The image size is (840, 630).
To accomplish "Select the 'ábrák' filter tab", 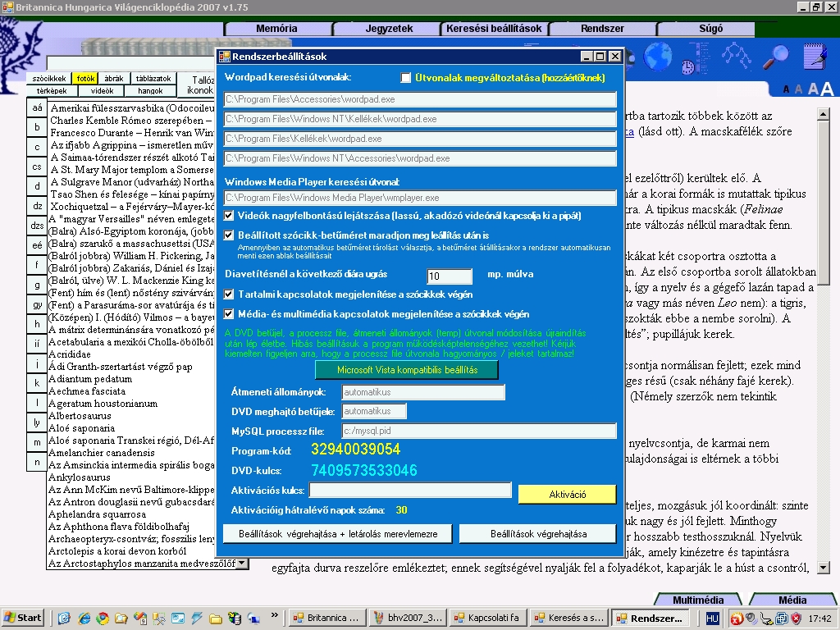I will pyautogui.click(x=113, y=78).
